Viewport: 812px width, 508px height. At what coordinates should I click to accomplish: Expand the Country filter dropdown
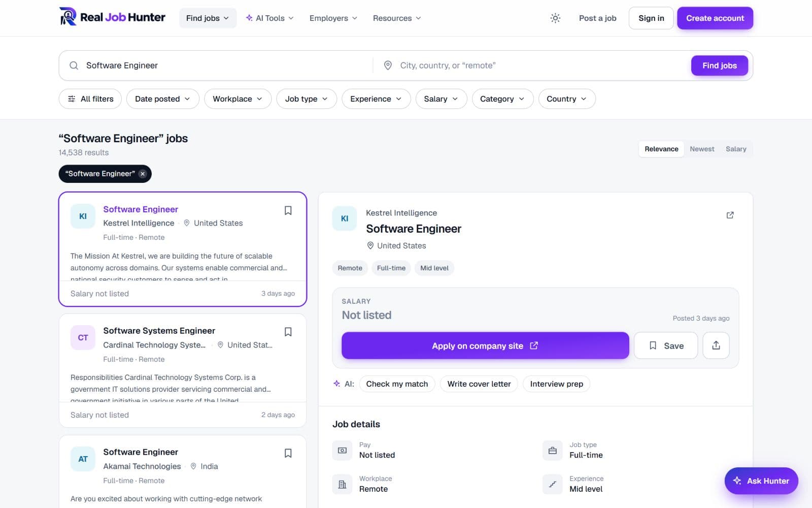point(567,99)
